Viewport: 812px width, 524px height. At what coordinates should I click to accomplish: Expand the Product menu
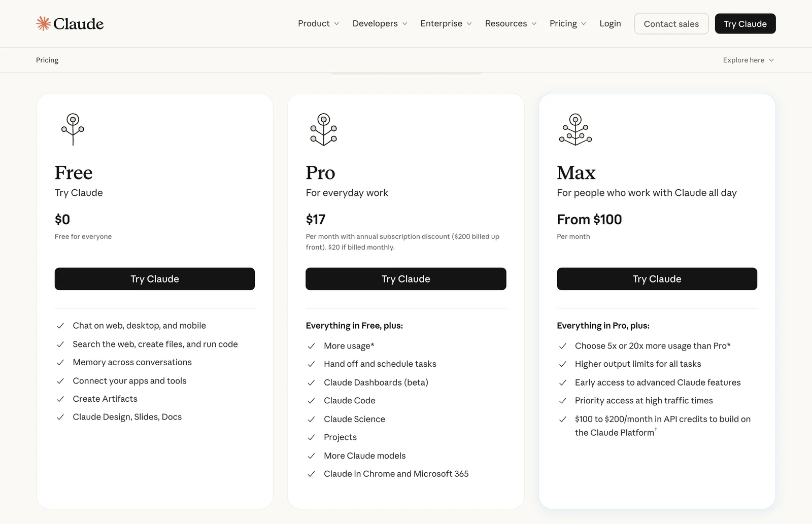pyautogui.click(x=318, y=23)
